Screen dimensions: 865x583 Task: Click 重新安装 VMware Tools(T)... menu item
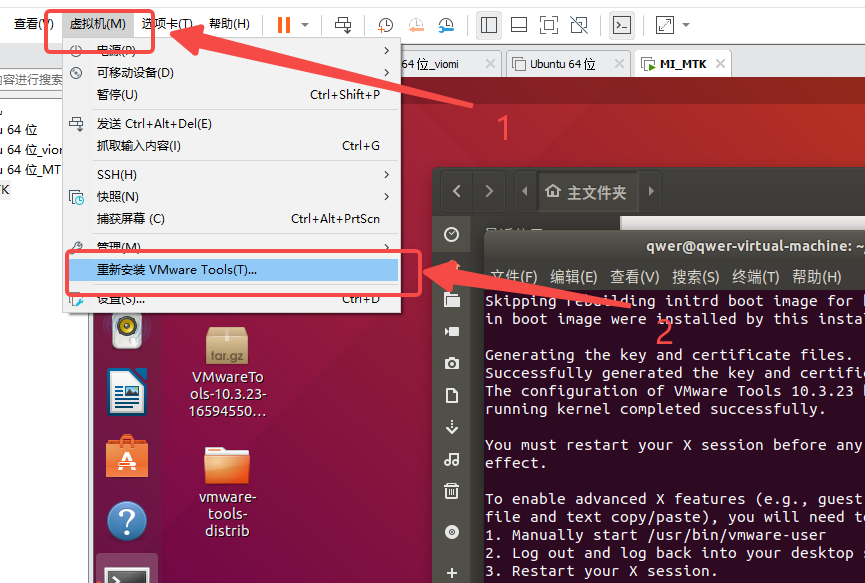(231, 270)
